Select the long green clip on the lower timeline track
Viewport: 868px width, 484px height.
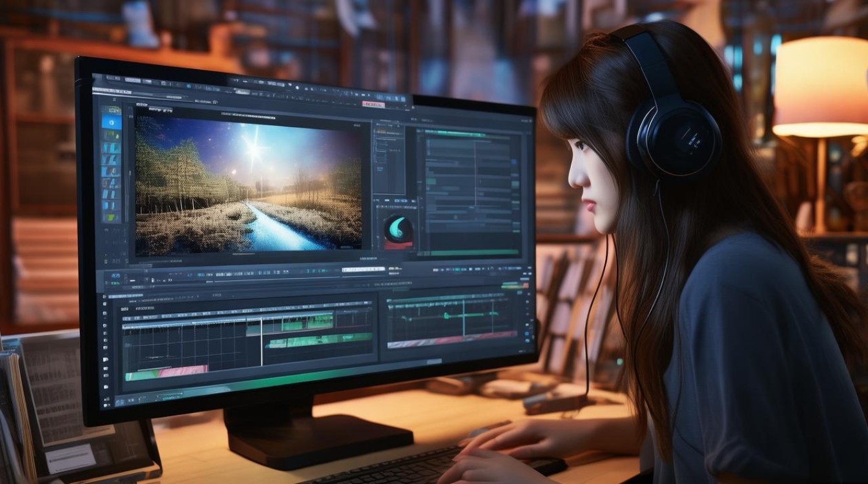320,340
